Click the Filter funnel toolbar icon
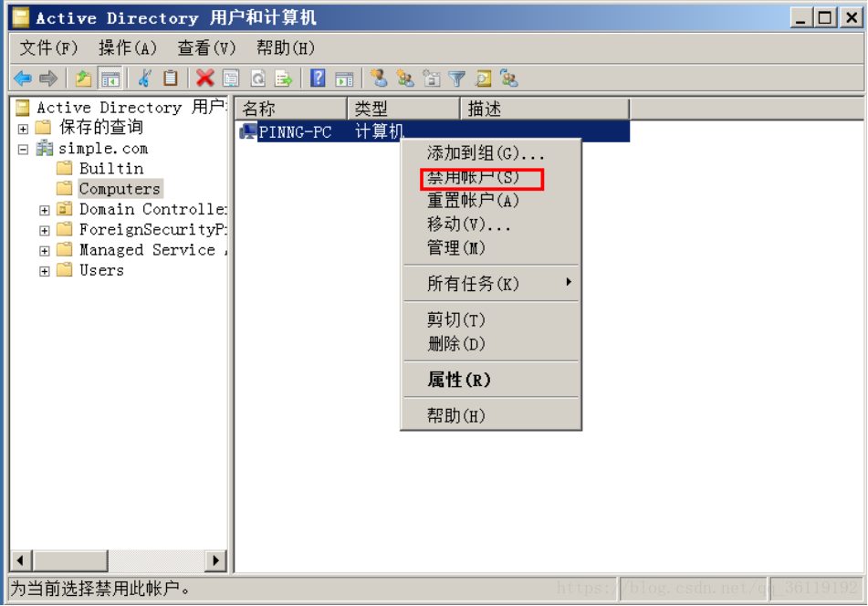Viewport: 868px width, 606px height. pyautogui.click(x=456, y=79)
